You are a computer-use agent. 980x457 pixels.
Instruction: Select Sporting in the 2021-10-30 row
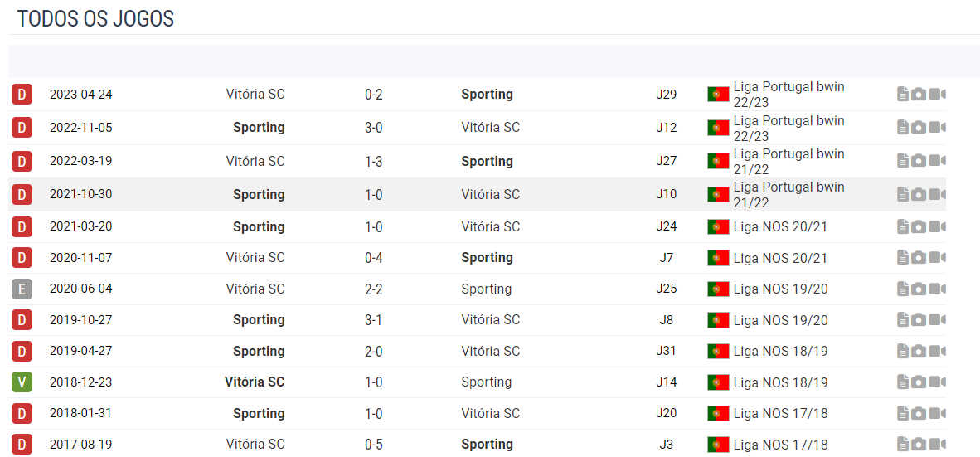[x=259, y=194]
